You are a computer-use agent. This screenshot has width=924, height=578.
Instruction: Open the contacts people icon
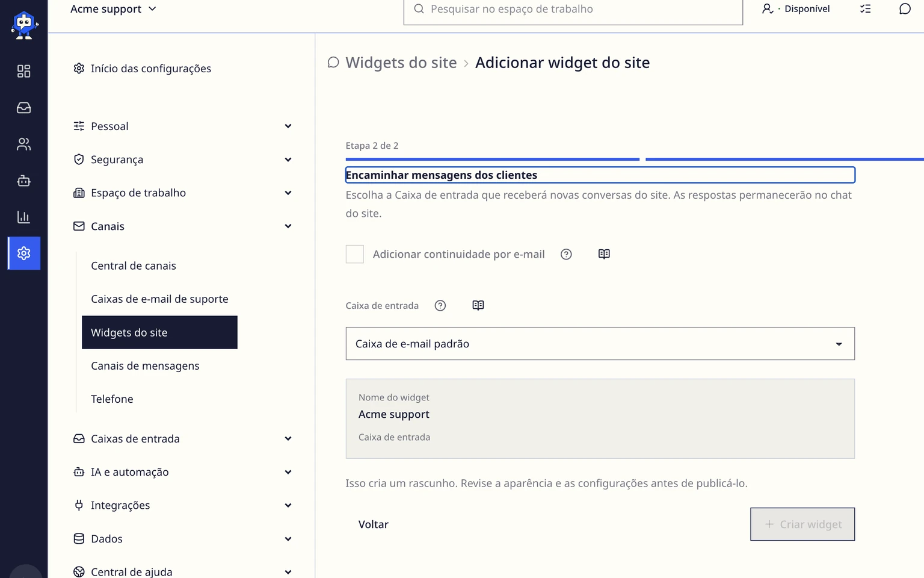coord(23,144)
